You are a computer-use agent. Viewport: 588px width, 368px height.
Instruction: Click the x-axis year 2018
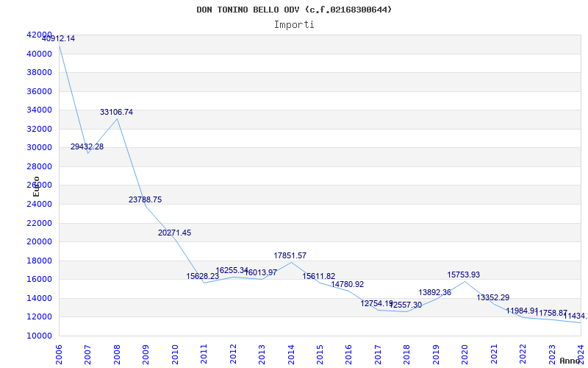click(x=407, y=355)
